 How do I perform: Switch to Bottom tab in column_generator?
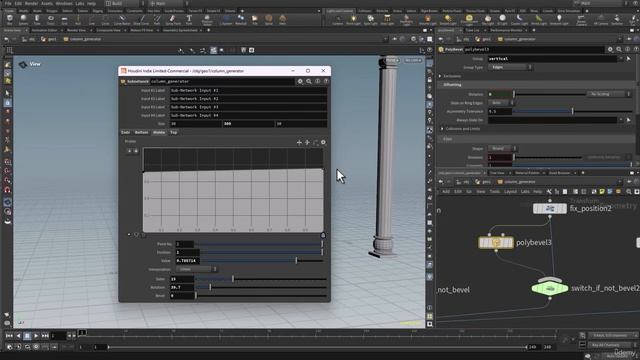click(x=141, y=133)
